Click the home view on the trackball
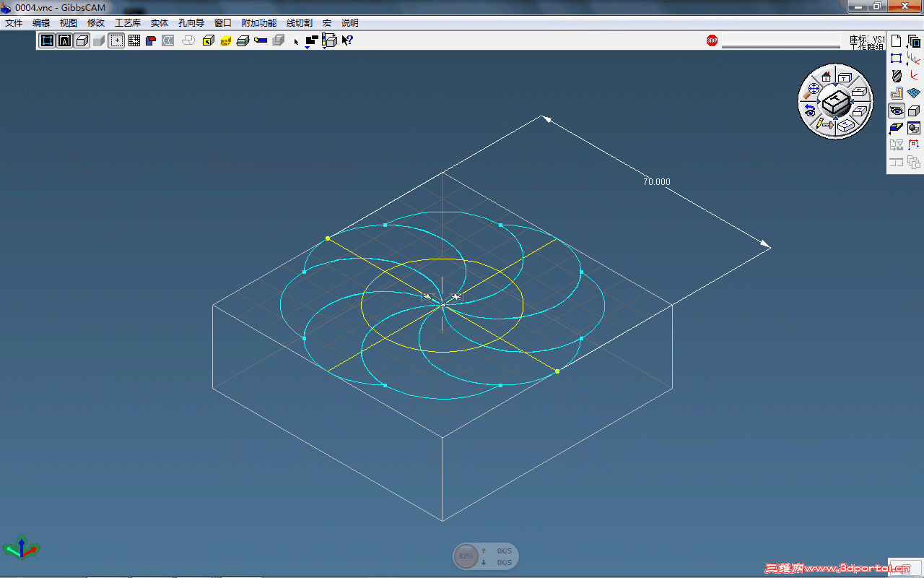This screenshot has height=578, width=924. click(x=826, y=77)
